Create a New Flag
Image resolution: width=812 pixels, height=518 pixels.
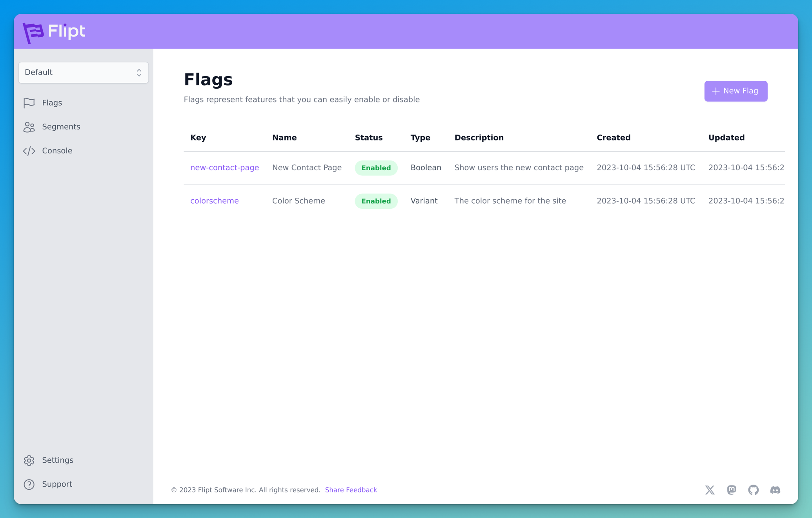(x=736, y=91)
